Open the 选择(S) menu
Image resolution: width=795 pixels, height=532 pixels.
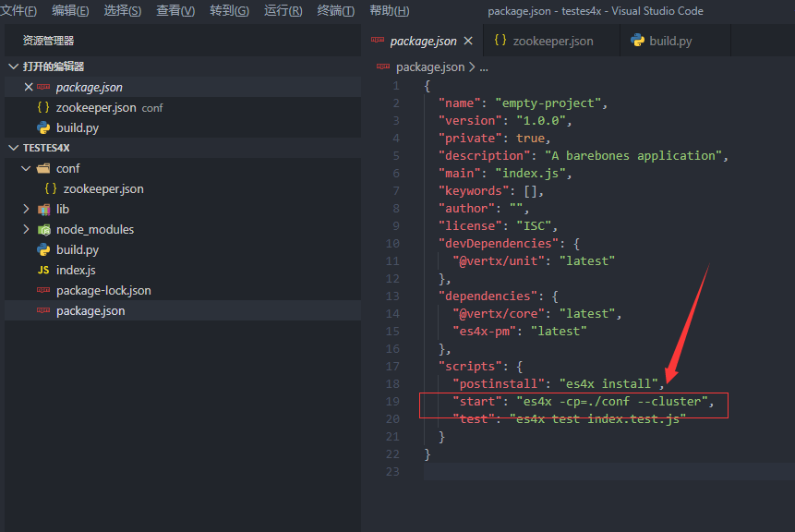[x=123, y=11]
